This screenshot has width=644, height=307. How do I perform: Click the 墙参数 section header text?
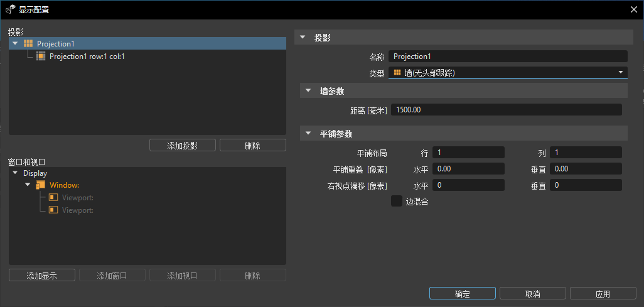(332, 91)
